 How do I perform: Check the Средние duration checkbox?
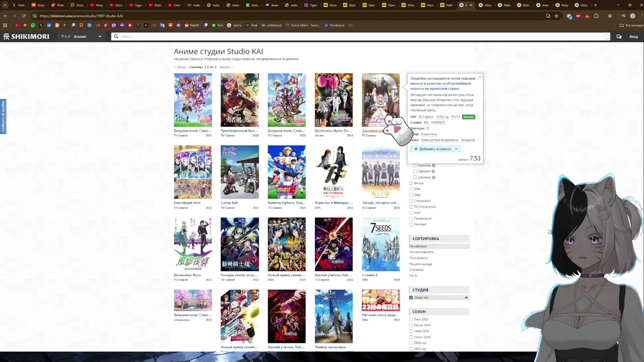[x=415, y=171]
